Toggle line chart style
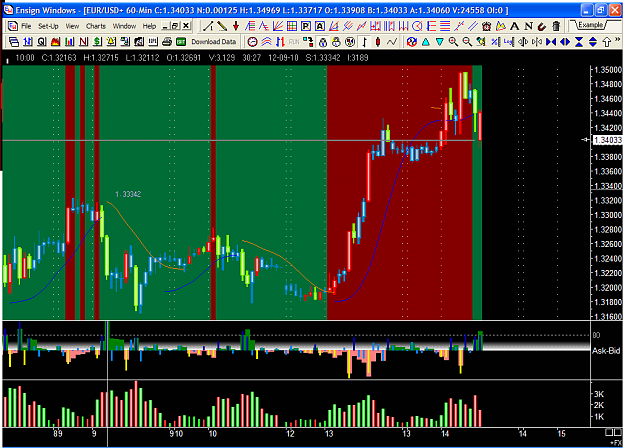Viewport: 625px width, 448px height. pyautogui.click(x=392, y=42)
